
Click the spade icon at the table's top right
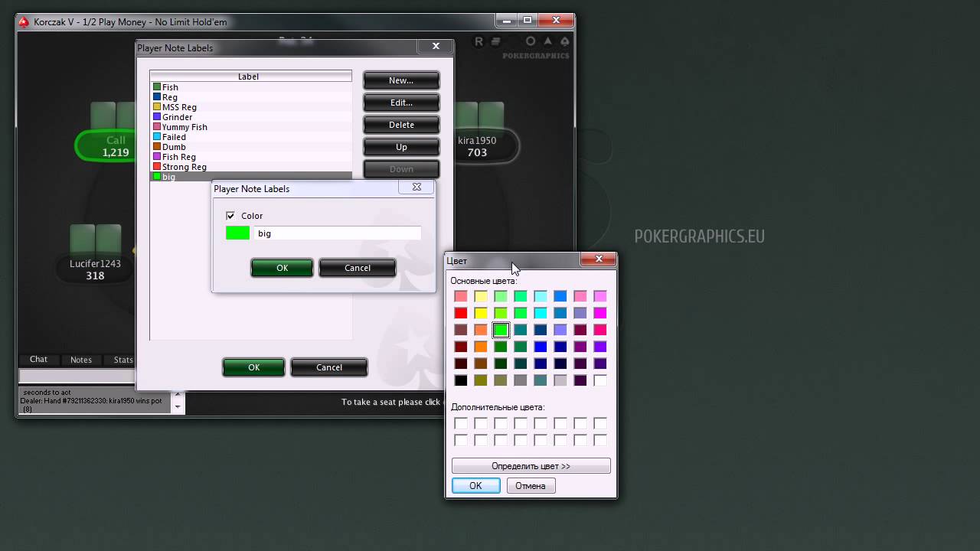click(x=565, y=41)
